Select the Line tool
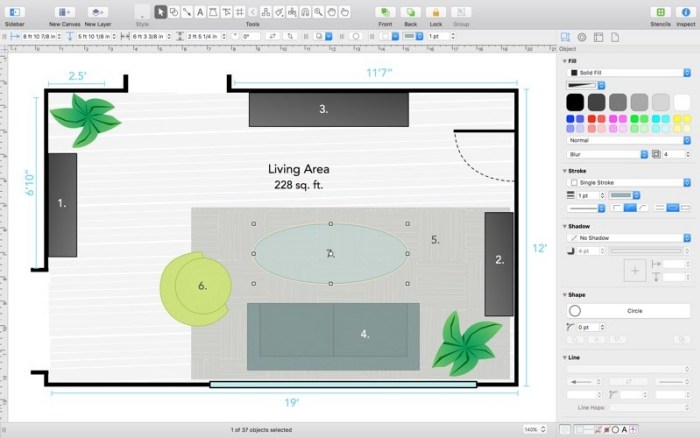This screenshot has height=438, width=700. click(x=187, y=12)
